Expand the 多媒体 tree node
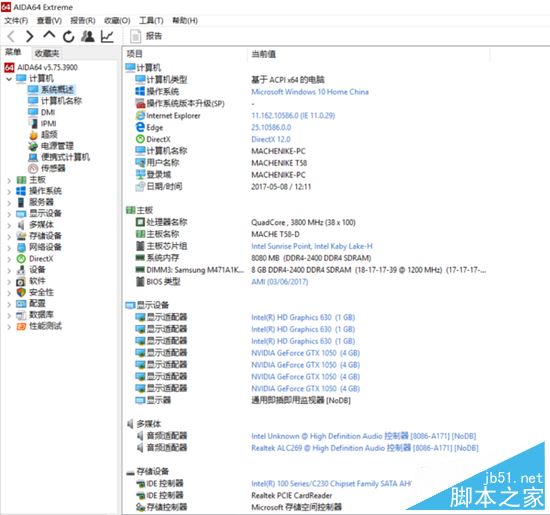 [9, 226]
